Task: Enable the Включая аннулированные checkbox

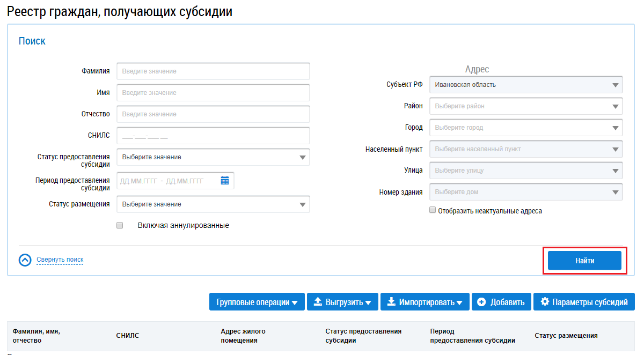Action: (x=120, y=226)
